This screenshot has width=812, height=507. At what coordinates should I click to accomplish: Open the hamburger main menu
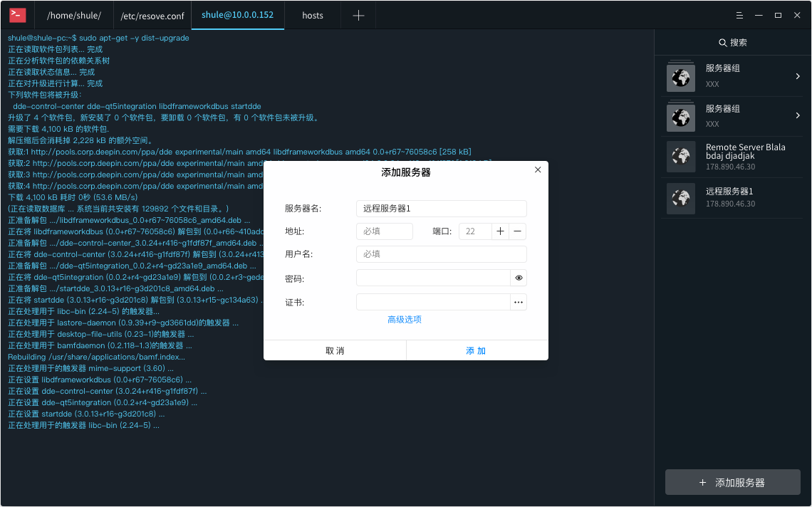coord(740,15)
